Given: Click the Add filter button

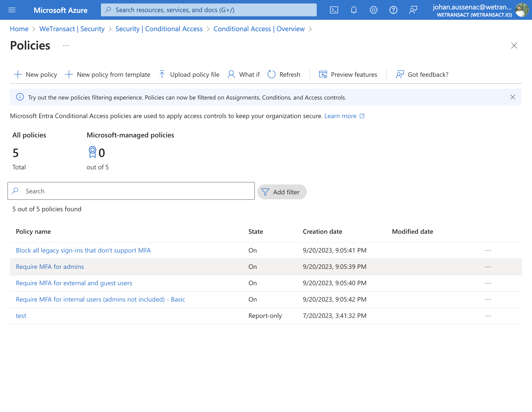Looking at the screenshot, I should point(282,192).
